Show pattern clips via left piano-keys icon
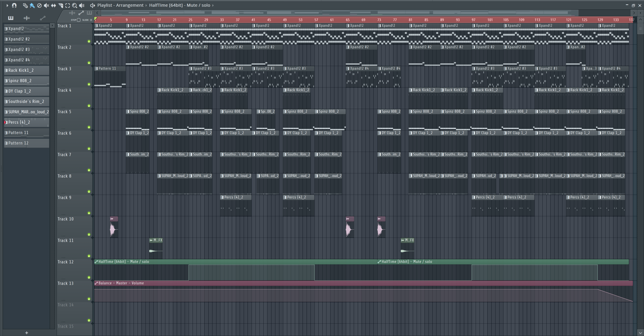This screenshot has height=336, width=644. click(11, 18)
